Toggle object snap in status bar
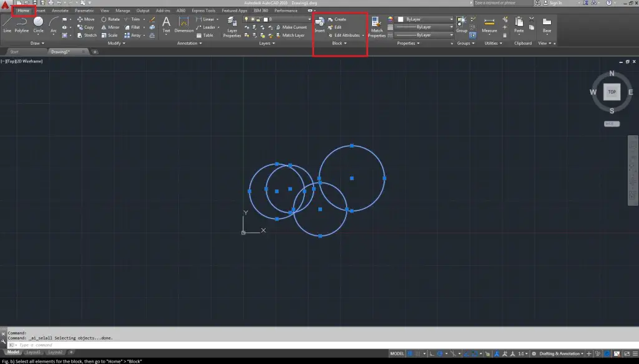This screenshot has width=639, height=364. [x=474, y=353]
